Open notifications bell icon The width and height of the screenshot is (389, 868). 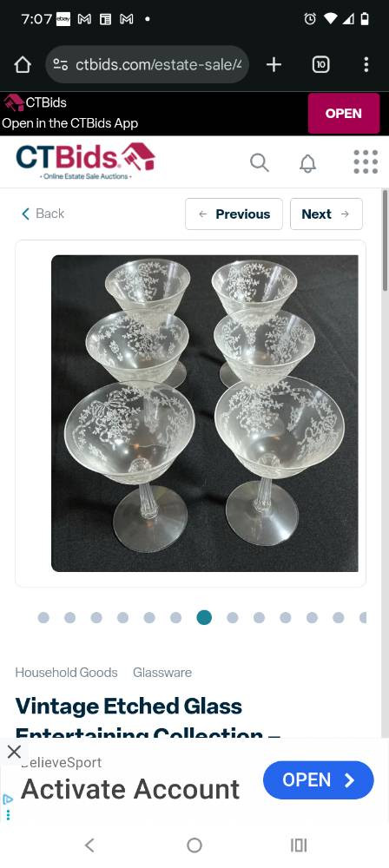(x=307, y=163)
